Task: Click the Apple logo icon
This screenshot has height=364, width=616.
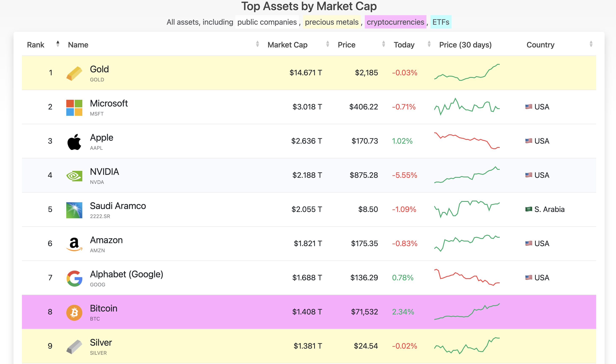Action: 74,142
